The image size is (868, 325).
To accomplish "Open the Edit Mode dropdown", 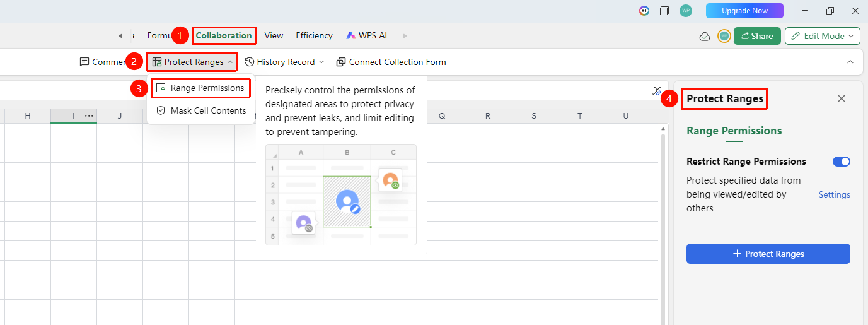I will pos(823,36).
